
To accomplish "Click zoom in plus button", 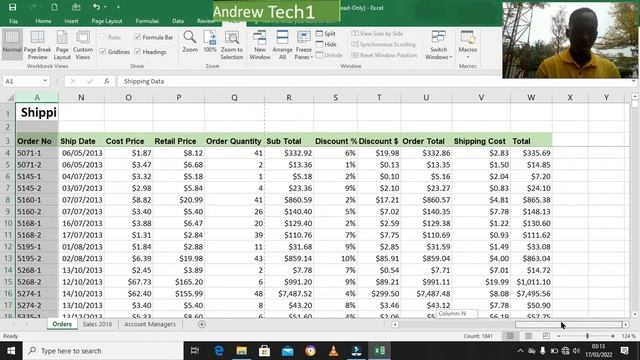I will coord(613,336).
